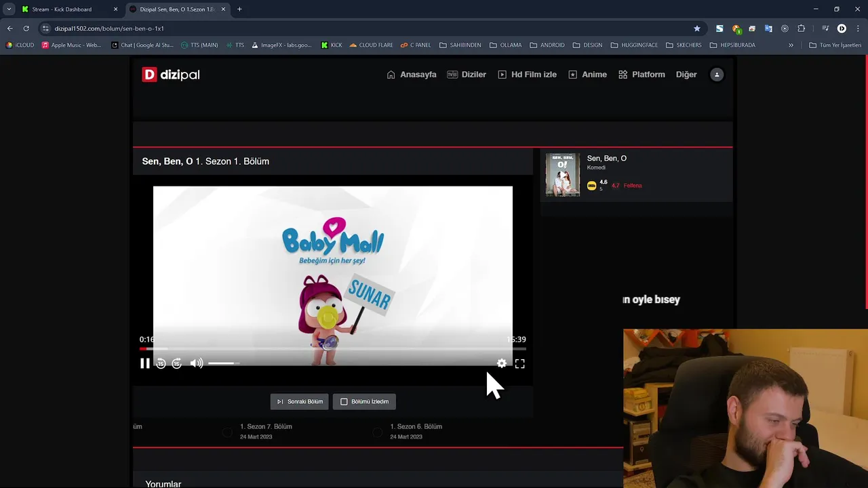
Task: Open the tab search dropdown
Action: point(9,9)
